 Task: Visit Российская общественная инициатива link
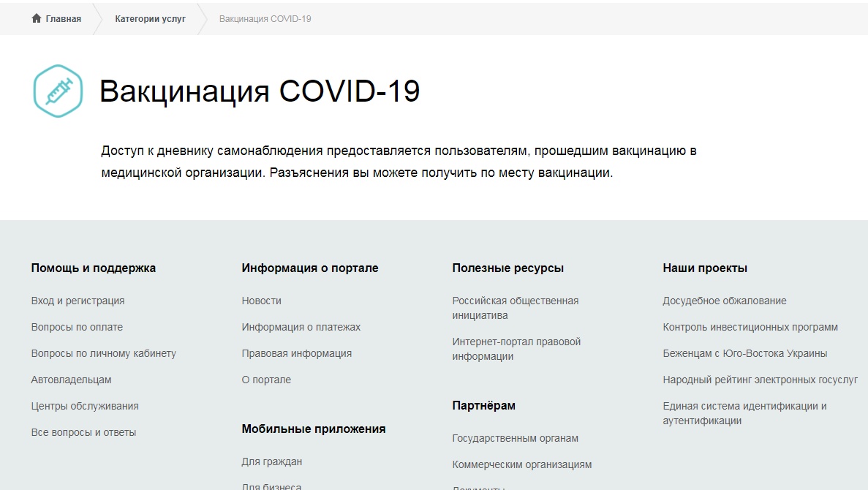[x=515, y=308]
